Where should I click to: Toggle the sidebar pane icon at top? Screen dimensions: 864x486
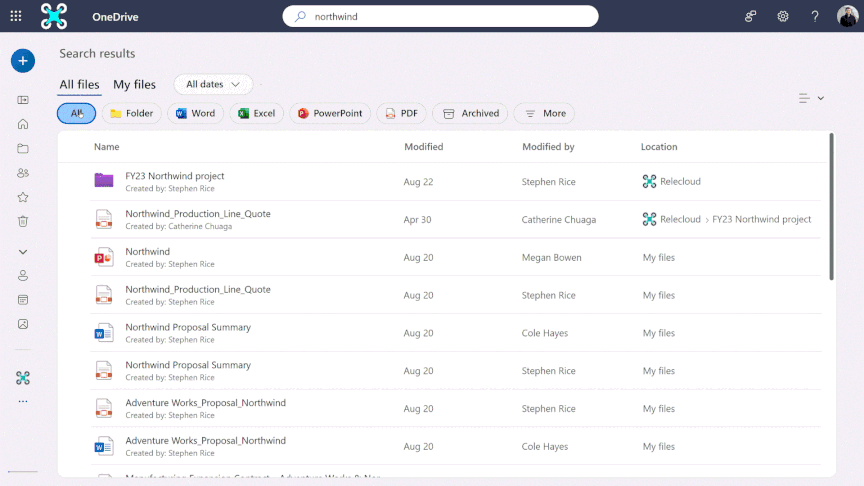(x=23, y=100)
